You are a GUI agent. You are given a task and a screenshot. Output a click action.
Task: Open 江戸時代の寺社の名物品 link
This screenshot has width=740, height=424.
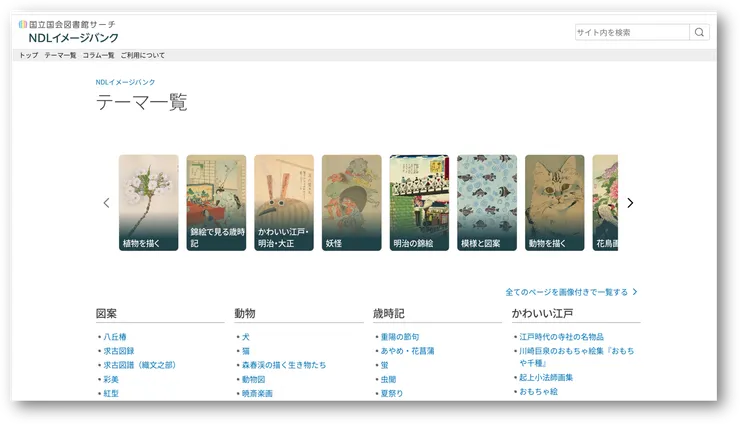tap(561, 337)
